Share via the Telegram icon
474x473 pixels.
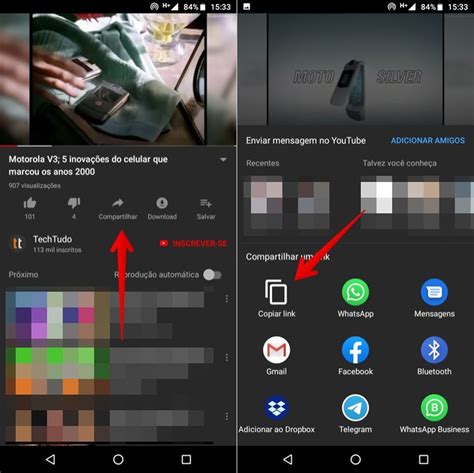click(x=355, y=408)
